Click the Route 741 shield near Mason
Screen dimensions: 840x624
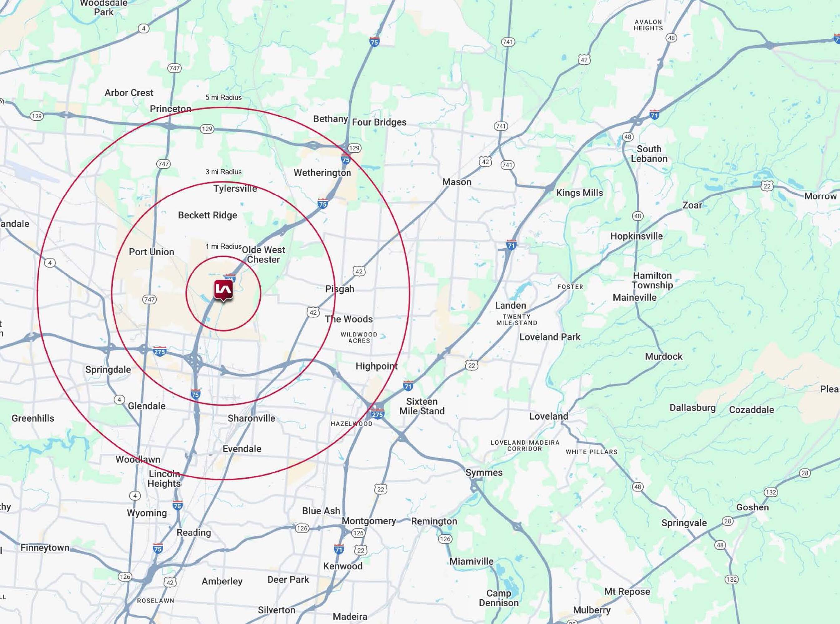click(x=507, y=165)
